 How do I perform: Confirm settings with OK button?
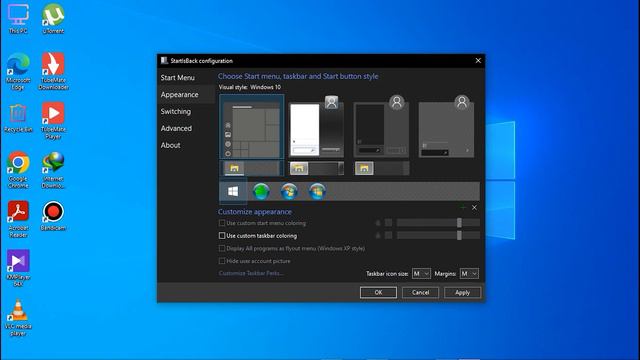coord(378,292)
